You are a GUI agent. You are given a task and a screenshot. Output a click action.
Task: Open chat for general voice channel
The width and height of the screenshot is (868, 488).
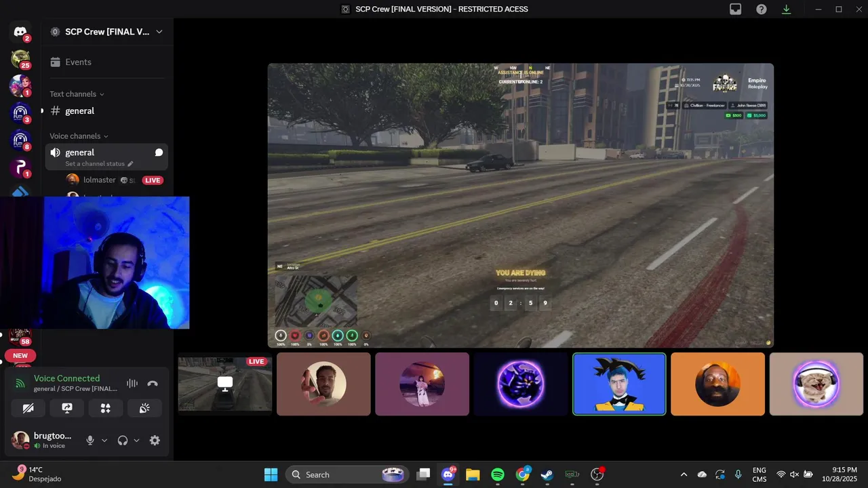pos(159,152)
